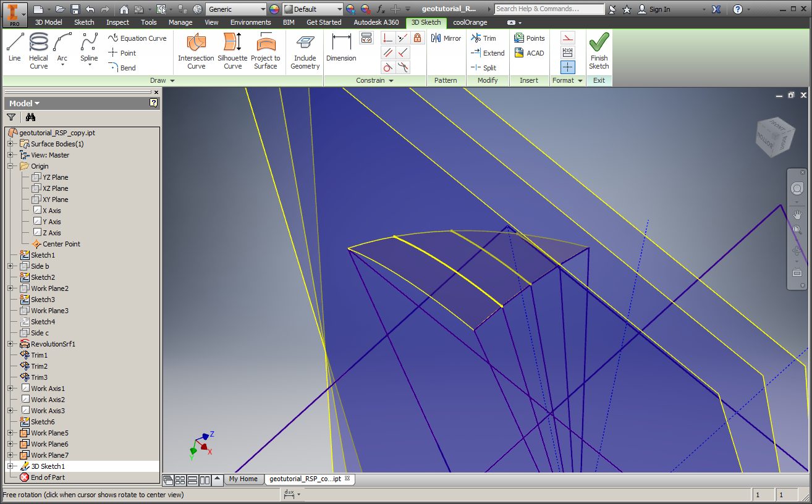Collapse the Origin folder node
This screenshot has height=504, width=812.
click(10, 166)
